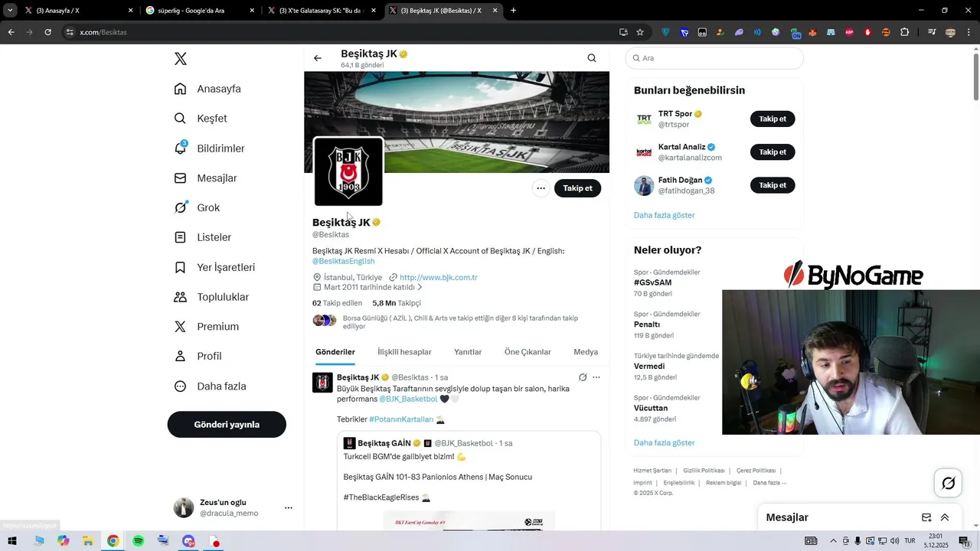Open TRT Spor avatar
This screenshot has width=980, height=551.
pyautogui.click(x=644, y=119)
